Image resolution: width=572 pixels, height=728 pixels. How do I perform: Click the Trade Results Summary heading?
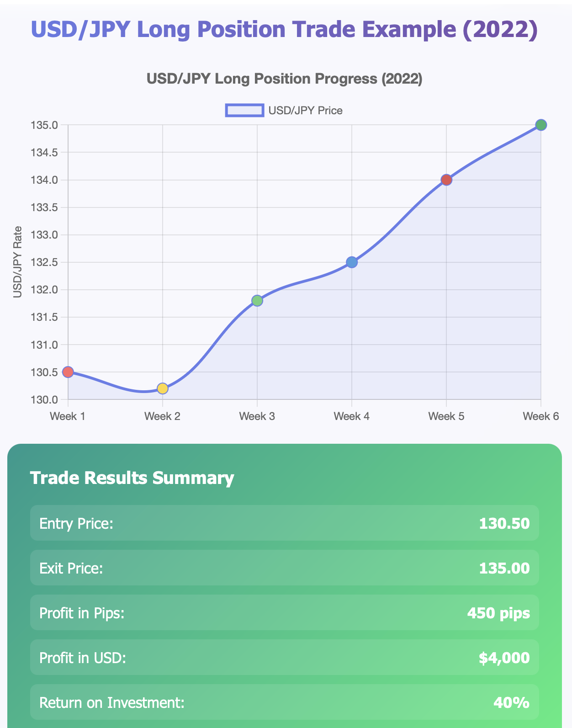tap(132, 478)
